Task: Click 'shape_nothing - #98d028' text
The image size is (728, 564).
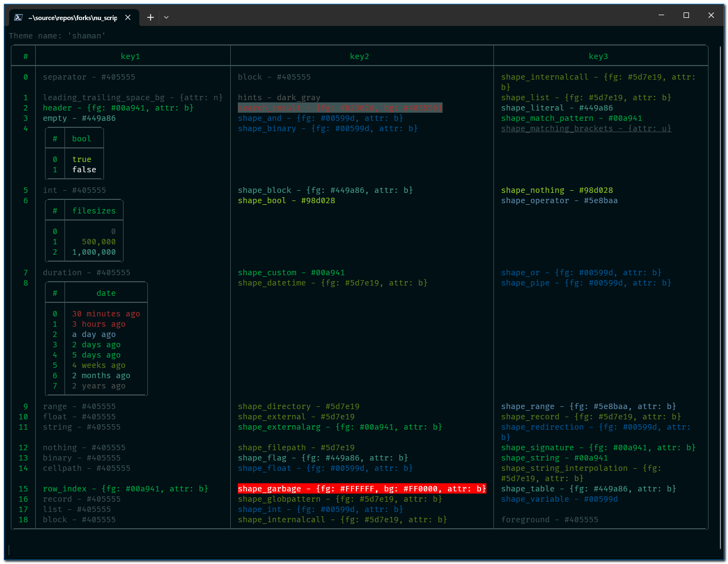Action: point(557,190)
